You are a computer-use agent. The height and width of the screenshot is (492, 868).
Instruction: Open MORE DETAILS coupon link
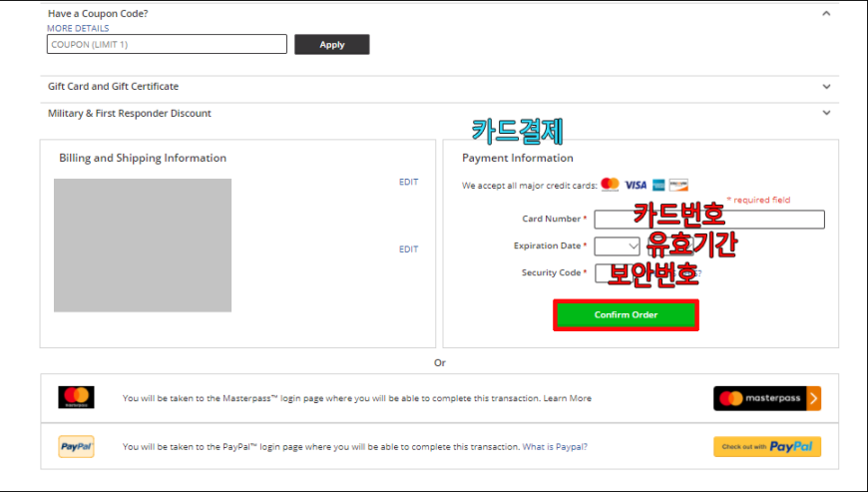[x=78, y=28]
